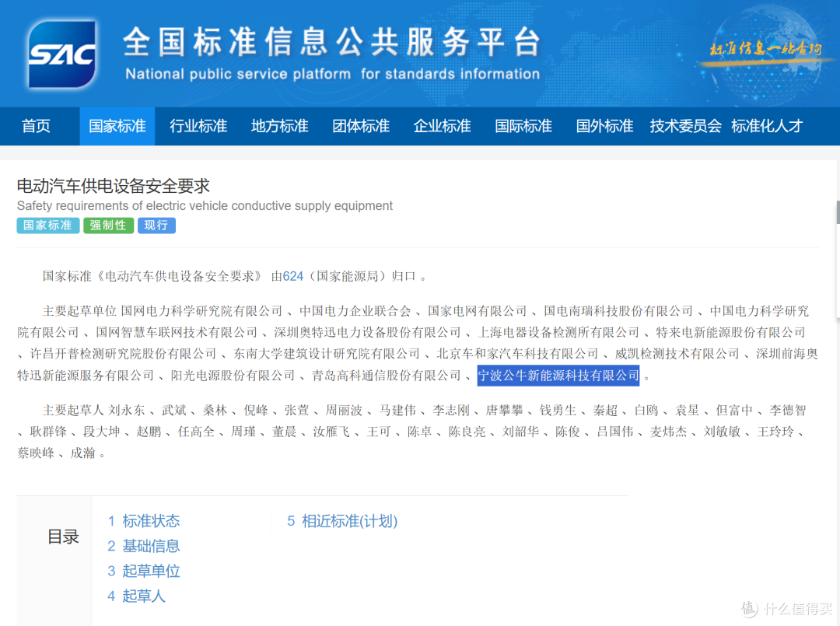The height and width of the screenshot is (626, 840).
Task: Click 阳光电源股份有限公司 text
Action: pyautogui.click(x=233, y=376)
